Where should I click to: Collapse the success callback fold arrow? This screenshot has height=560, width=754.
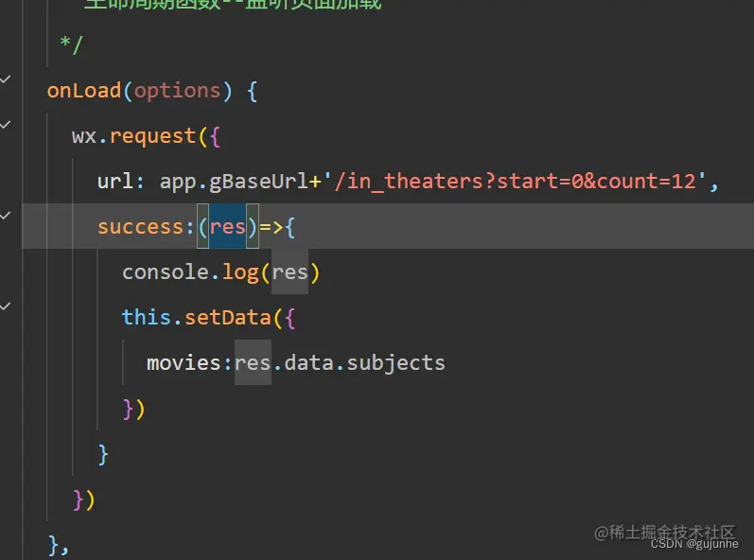[x=6, y=216]
